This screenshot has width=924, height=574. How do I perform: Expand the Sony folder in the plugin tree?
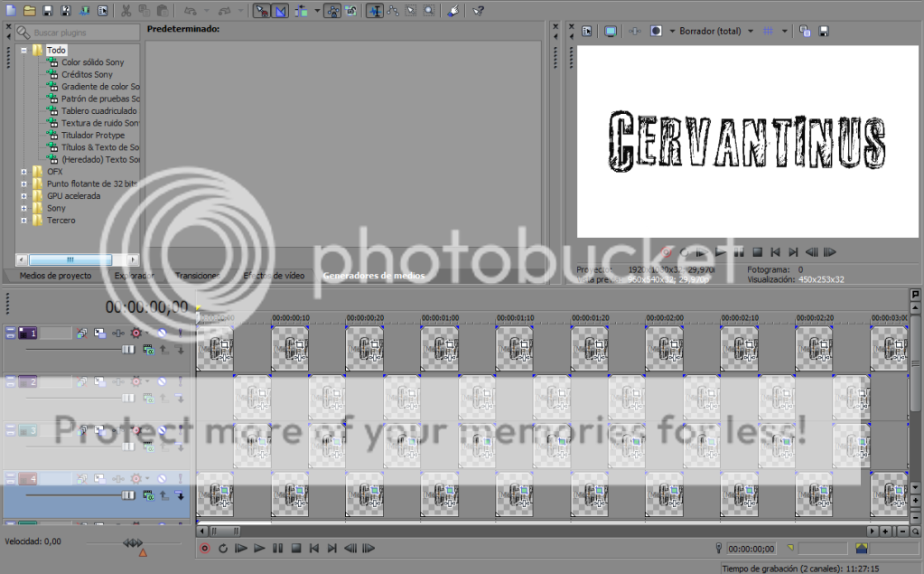24,208
